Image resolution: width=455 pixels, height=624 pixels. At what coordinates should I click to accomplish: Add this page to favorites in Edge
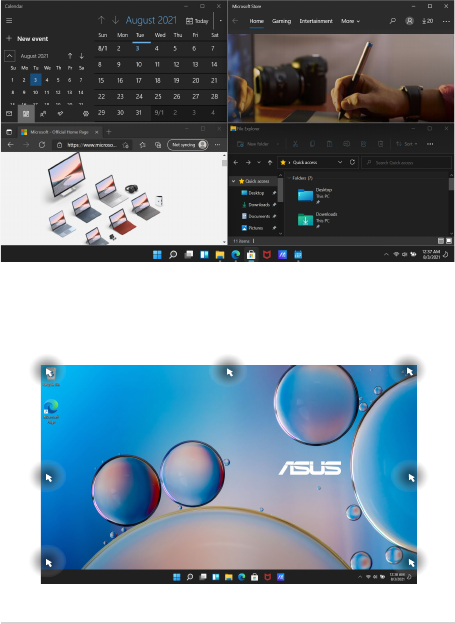(x=126, y=145)
